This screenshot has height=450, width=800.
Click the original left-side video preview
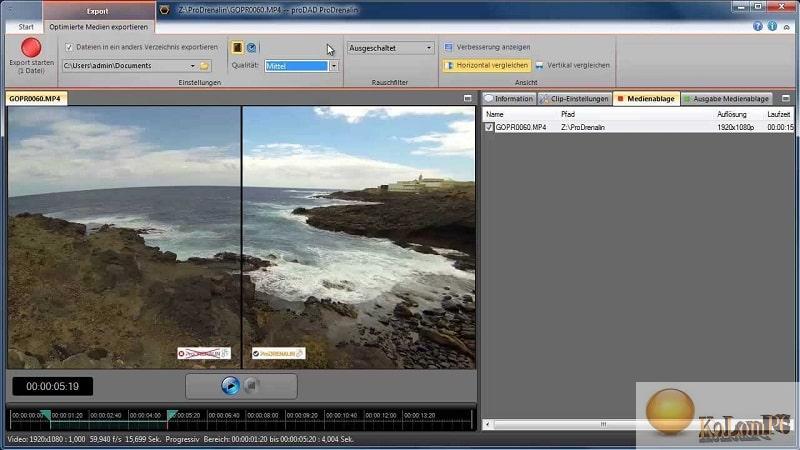pyautogui.click(x=124, y=237)
